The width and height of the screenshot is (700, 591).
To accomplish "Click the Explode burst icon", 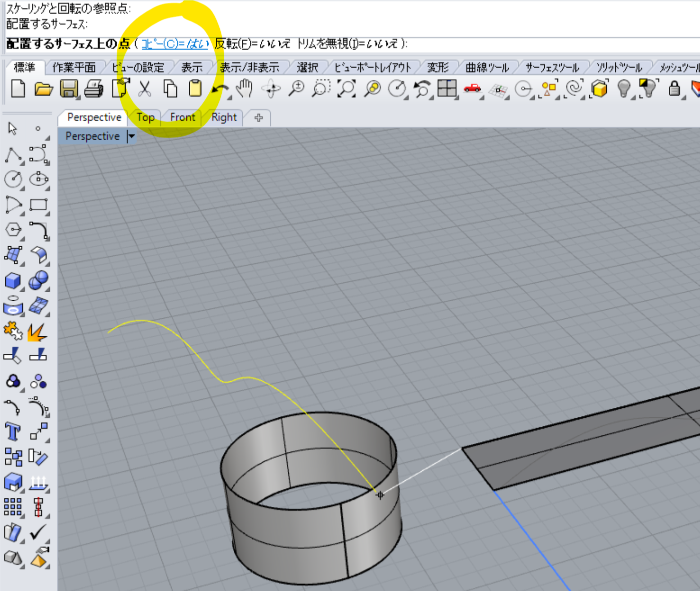I will tap(38, 332).
